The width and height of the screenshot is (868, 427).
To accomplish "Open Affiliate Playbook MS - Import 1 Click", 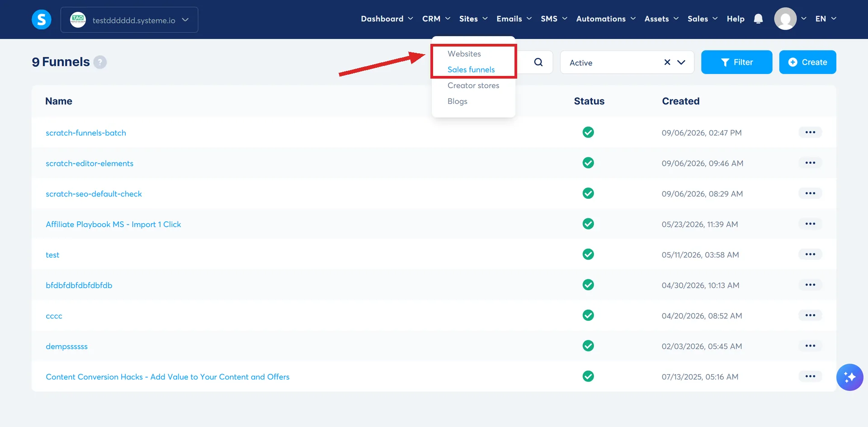I will tap(113, 225).
